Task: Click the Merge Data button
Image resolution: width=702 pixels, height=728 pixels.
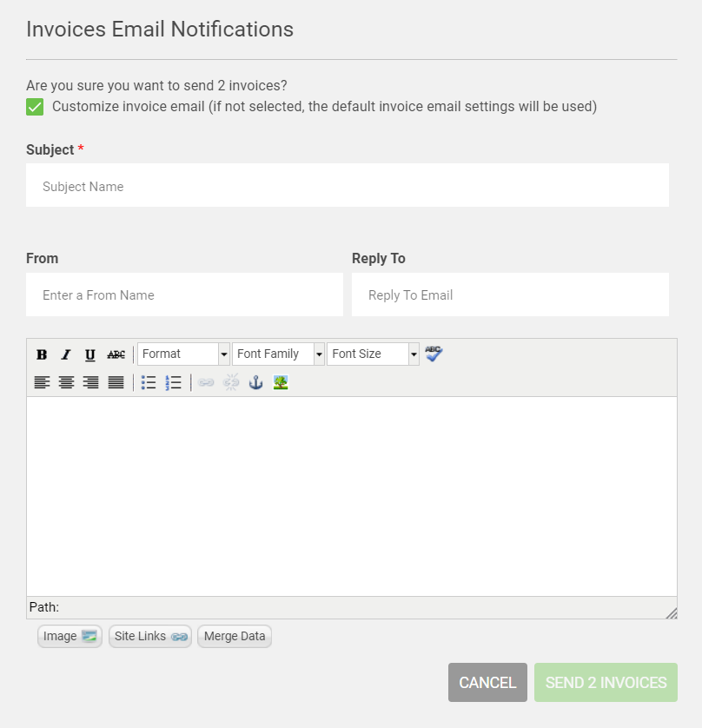Action: tap(235, 636)
